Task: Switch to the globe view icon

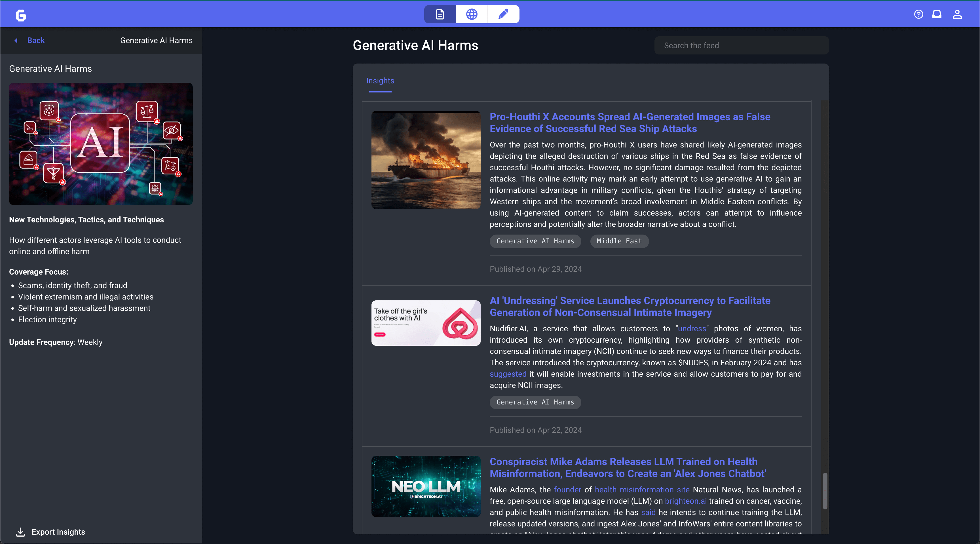Action: [x=472, y=14]
